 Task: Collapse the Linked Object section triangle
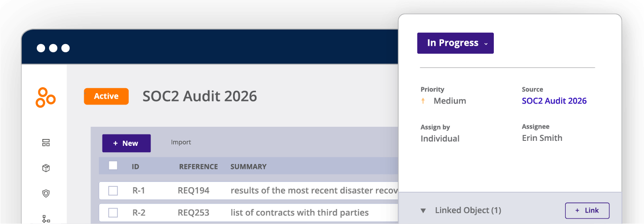click(423, 211)
